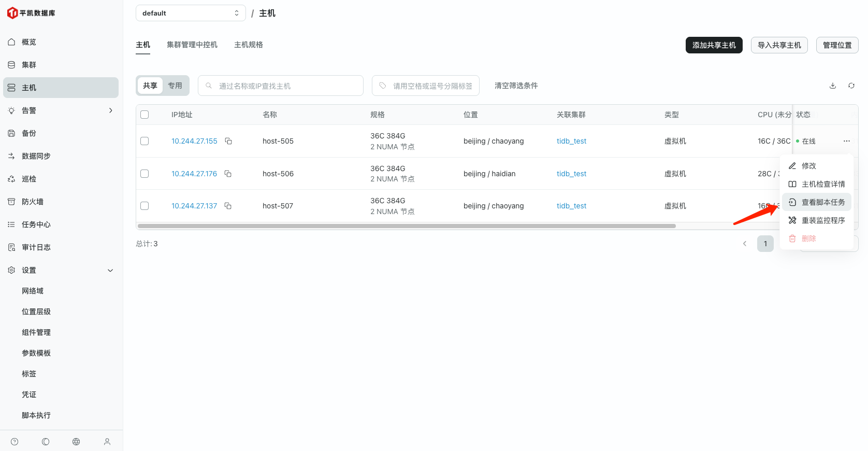Select the host-505 row checkbox
Image resolution: width=868 pixels, height=451 pixels.
(x=144, y=141)
